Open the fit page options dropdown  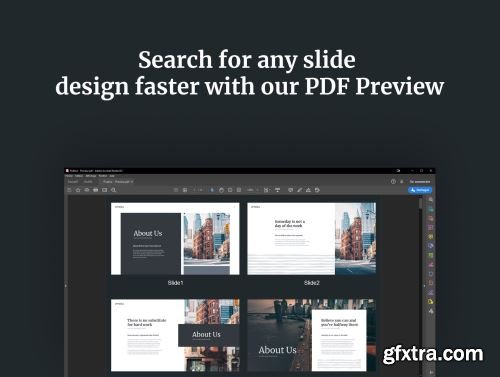pos(267,190)
